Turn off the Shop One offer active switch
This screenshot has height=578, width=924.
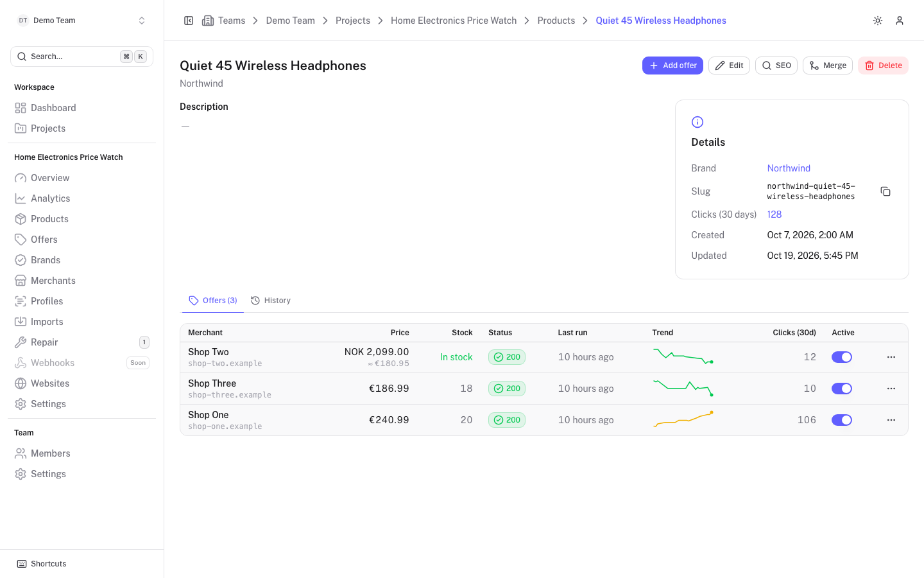842,420
